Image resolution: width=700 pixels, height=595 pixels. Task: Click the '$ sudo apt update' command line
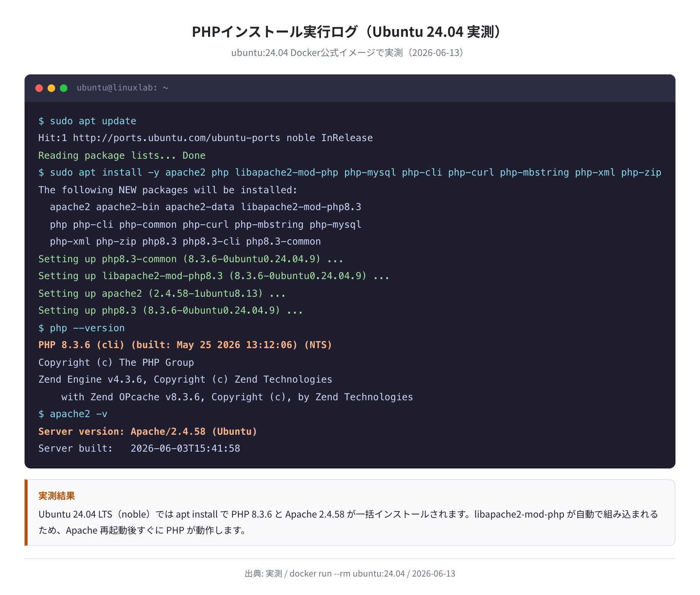coord(87,121)
